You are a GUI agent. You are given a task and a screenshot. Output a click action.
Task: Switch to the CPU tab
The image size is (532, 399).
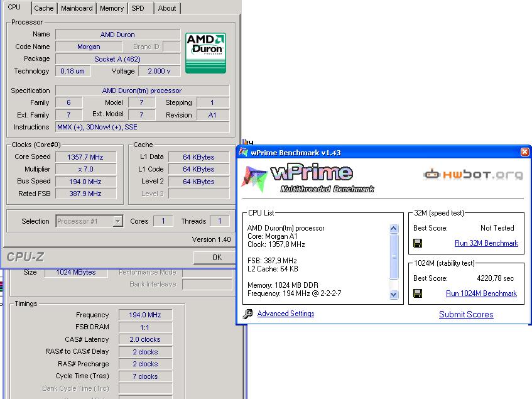14,7
